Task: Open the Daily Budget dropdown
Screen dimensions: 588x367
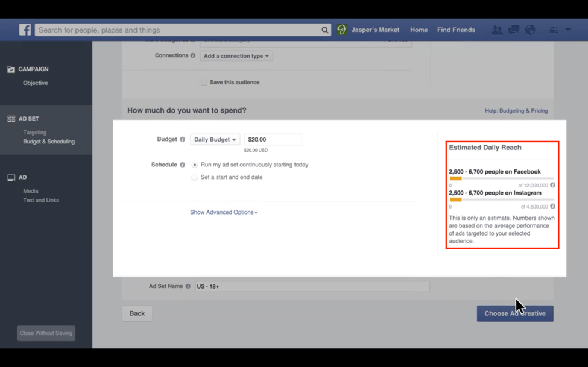Action: [215, 139]
